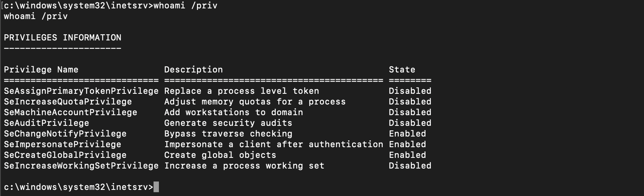
Task: Click the Enabled state for SeCreateGlobalPrivilege
Action: pos(407,155)
